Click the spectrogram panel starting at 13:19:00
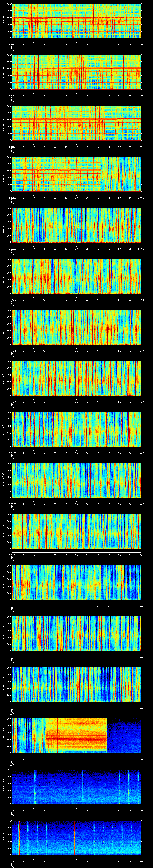The width and height of the screenshot is (153, 868). tap(77, 174)
